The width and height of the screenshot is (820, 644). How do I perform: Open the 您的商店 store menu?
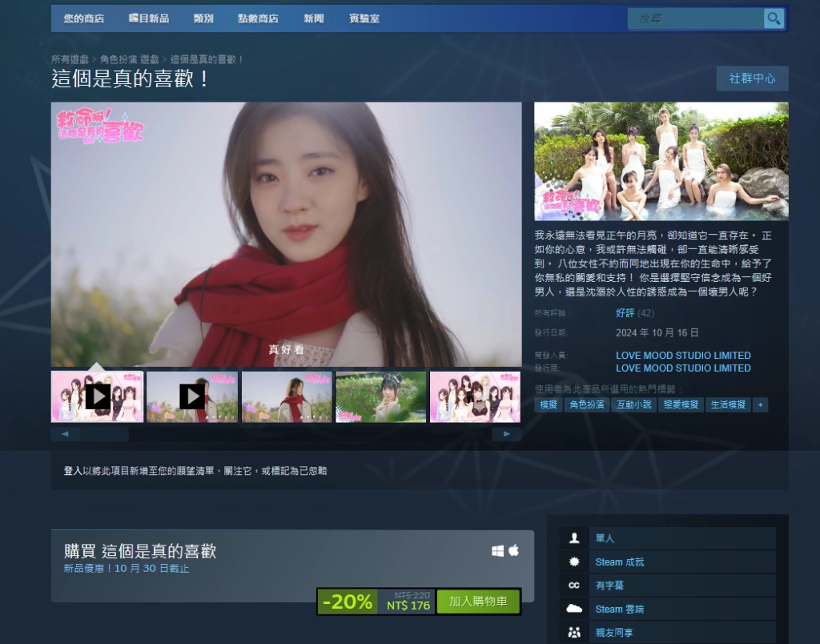(84, 18)
